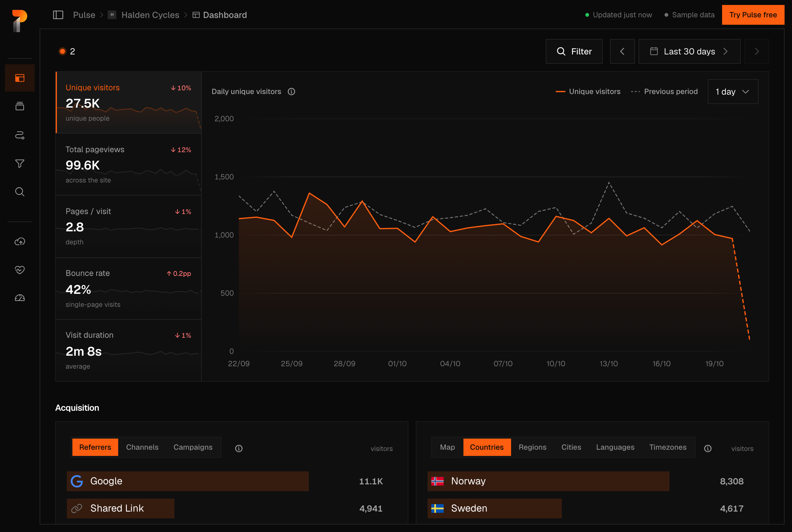The height and width of the screenshot is (532, 792).
Task: Open the stacked layers sidebar icon
Action: (20, 106)
